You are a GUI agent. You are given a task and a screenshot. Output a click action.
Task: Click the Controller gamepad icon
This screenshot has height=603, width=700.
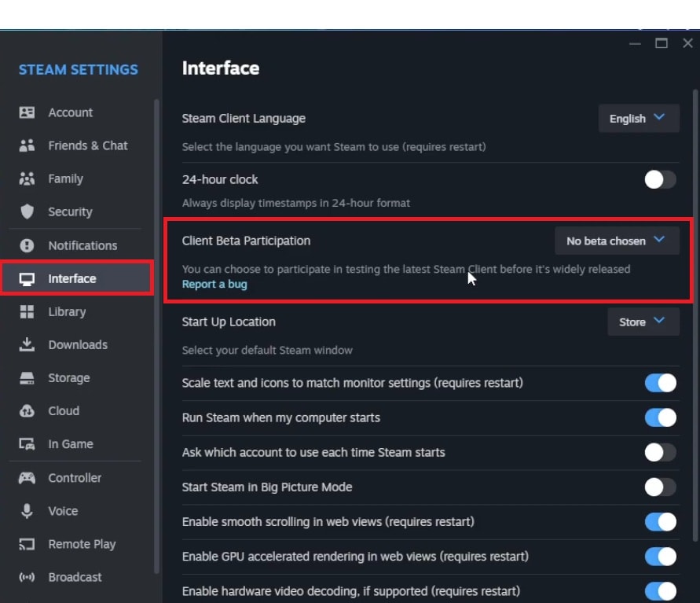27,477
